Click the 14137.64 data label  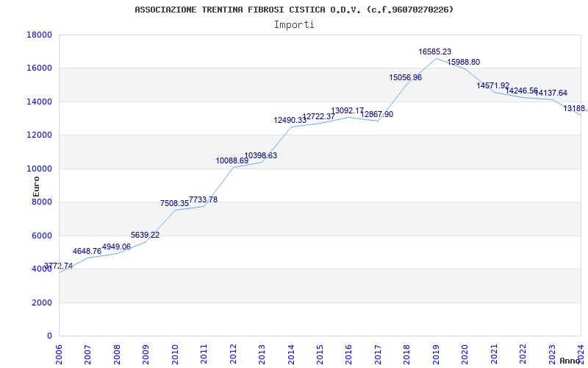(551, 93)
